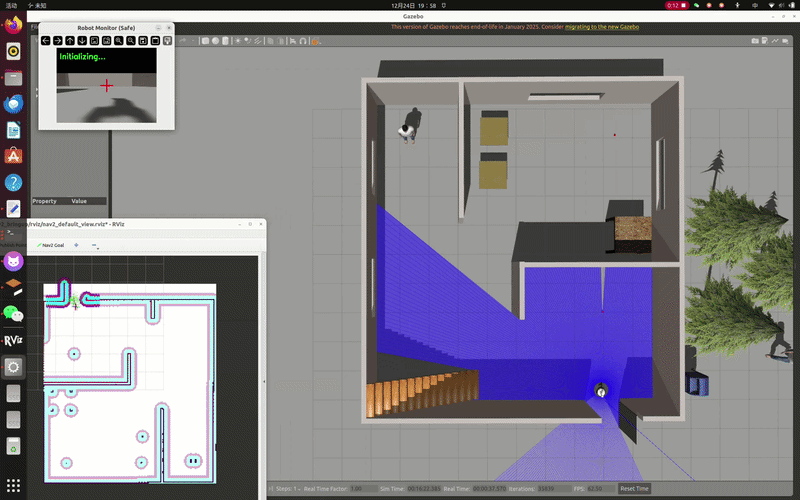Pan right in Robot Monitor toolbar

point(58,40)
